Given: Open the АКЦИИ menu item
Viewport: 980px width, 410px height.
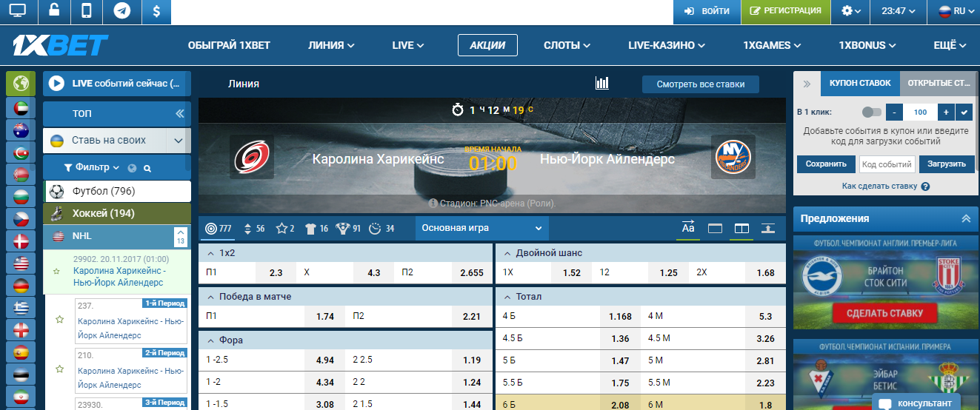Looking at the screenshot, I should point(487,45).
